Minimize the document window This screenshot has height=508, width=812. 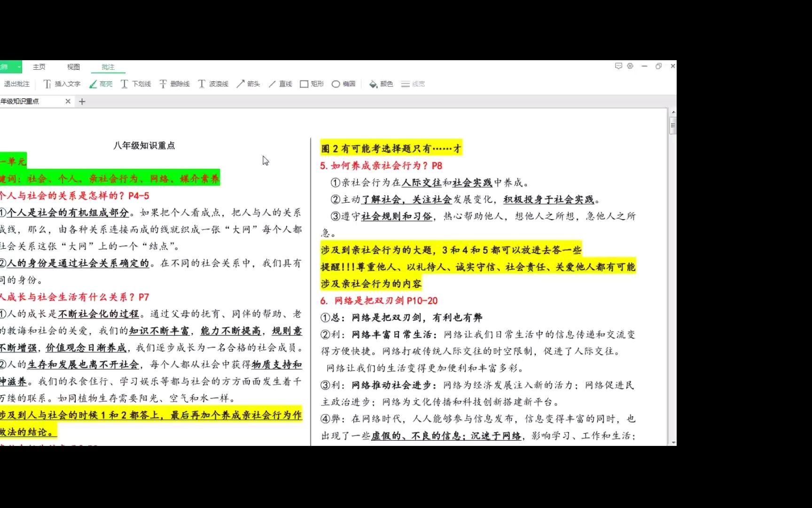coord(644,66)
